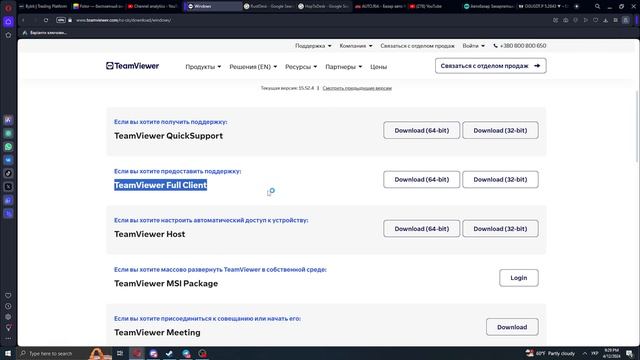The height and width of the screenshot is (360, 640).
Task: Download QuickSupport 64-bit
Action: 422,130
